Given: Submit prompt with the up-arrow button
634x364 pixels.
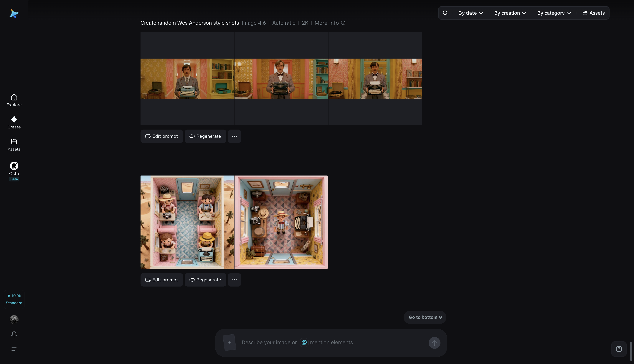Looking at the screenshot, I should coord(435,343).
